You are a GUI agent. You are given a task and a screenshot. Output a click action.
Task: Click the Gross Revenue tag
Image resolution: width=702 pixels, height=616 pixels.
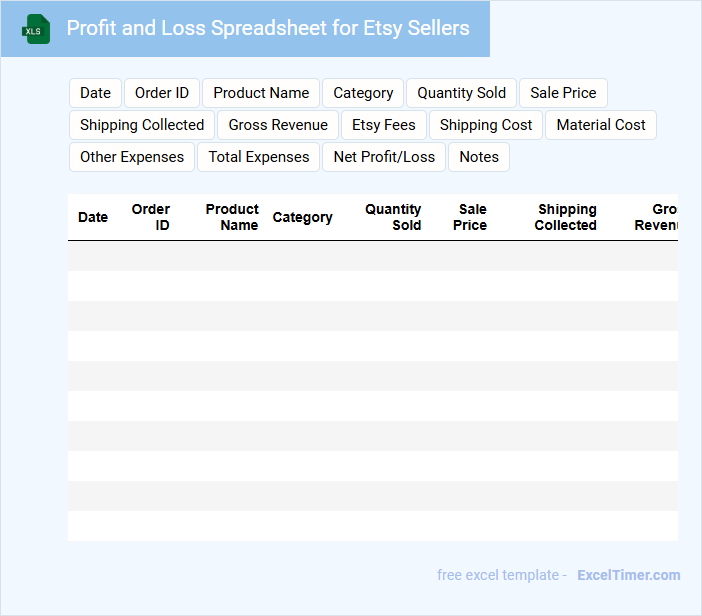pyautogui.click(x=278, y=125)
